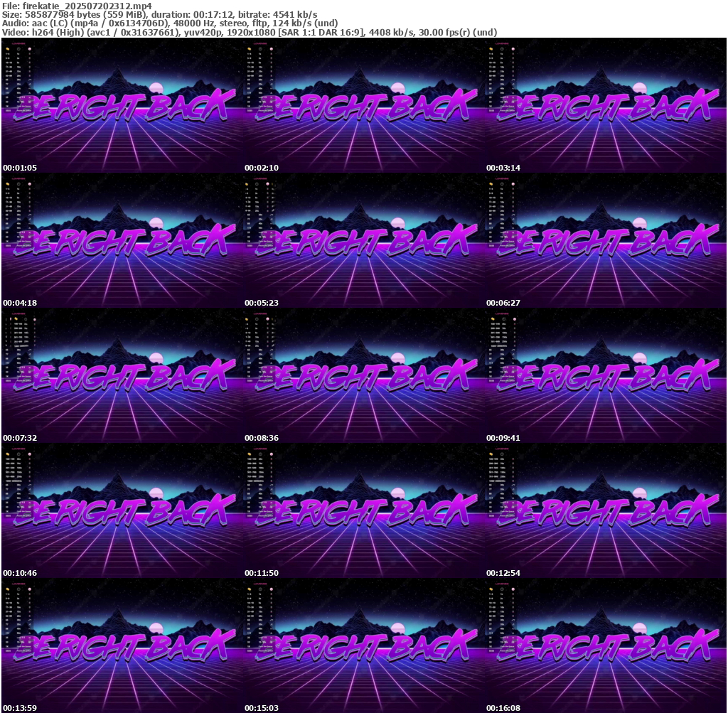The width and height of the screenshot is (728, 713).
Task: Open the thumbnail frame at 00:01:05
Action: [122, 105]
